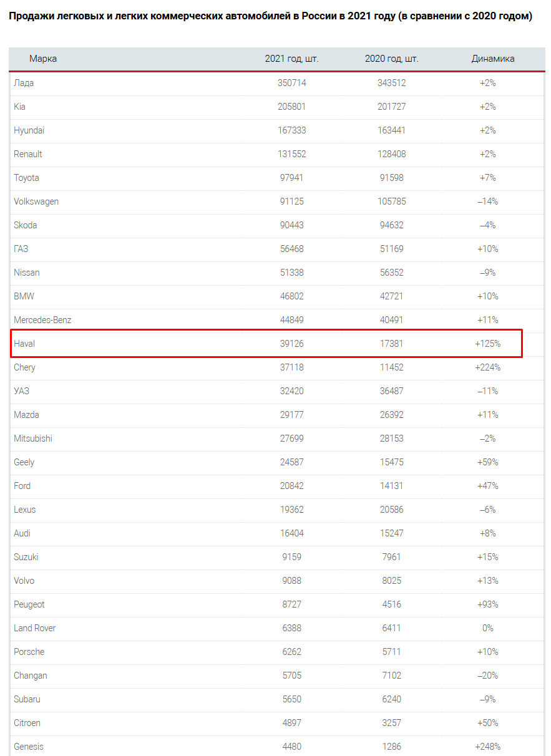
Task: Select the Лада brand cell
Action: [x=24, y=83]
